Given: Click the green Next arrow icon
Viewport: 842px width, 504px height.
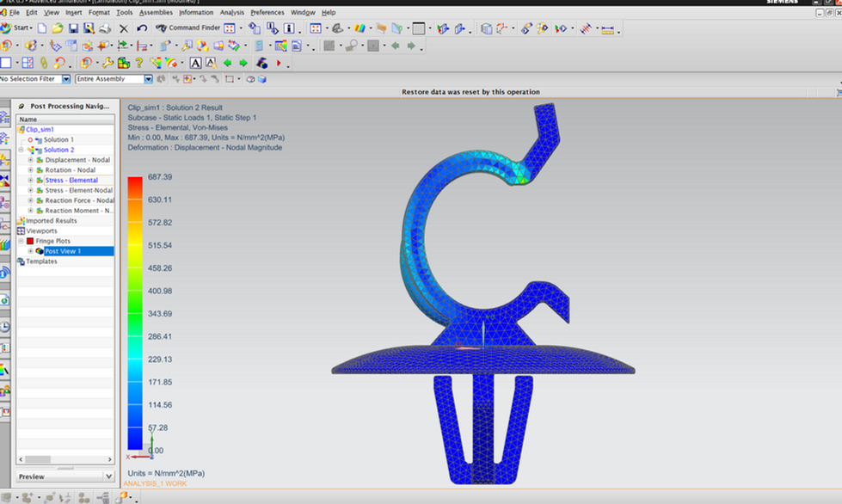Looking at the screenshot, I should pos(243,63).
